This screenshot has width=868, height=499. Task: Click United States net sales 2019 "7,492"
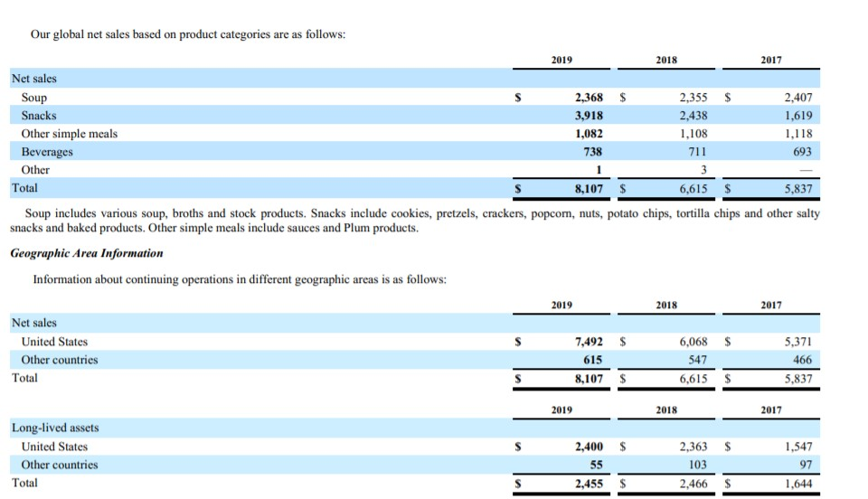tap(589, 342)
